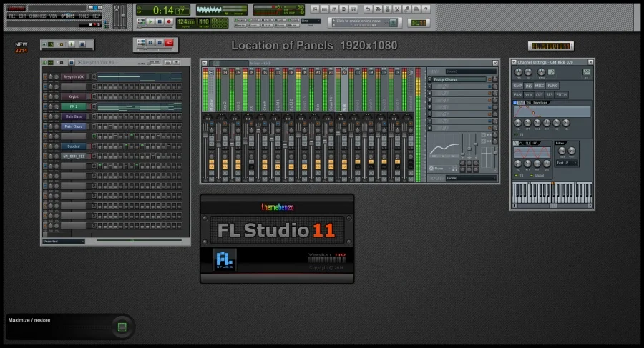Select the GM_OHH_013 channel button
This screenshot has height=348, width=644.
pos(74,156)
